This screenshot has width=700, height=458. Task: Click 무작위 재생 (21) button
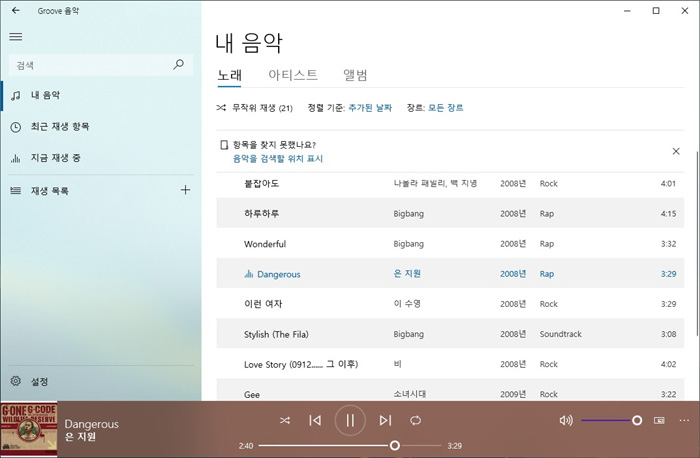click(255, 108)
